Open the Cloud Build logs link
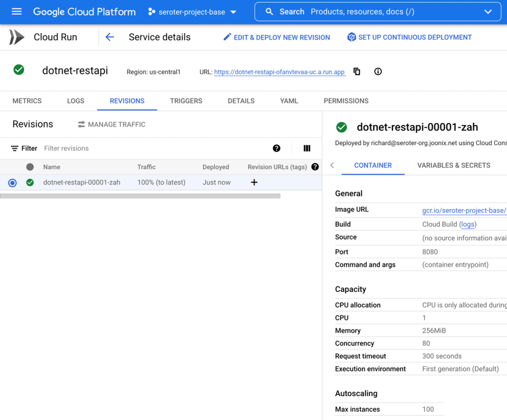The width and height of the screenshot is (507, 420). coord(467,224)
